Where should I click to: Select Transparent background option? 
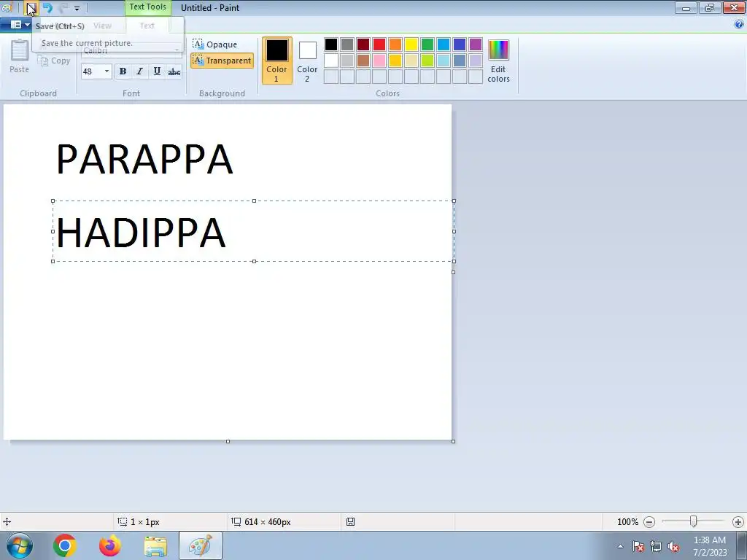[x=222, y=61]
